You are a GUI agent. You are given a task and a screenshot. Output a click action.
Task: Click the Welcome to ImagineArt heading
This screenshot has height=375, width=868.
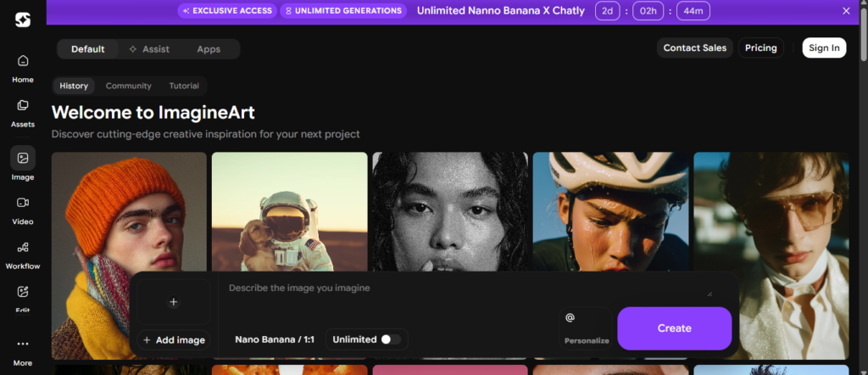tap(153, 113)
